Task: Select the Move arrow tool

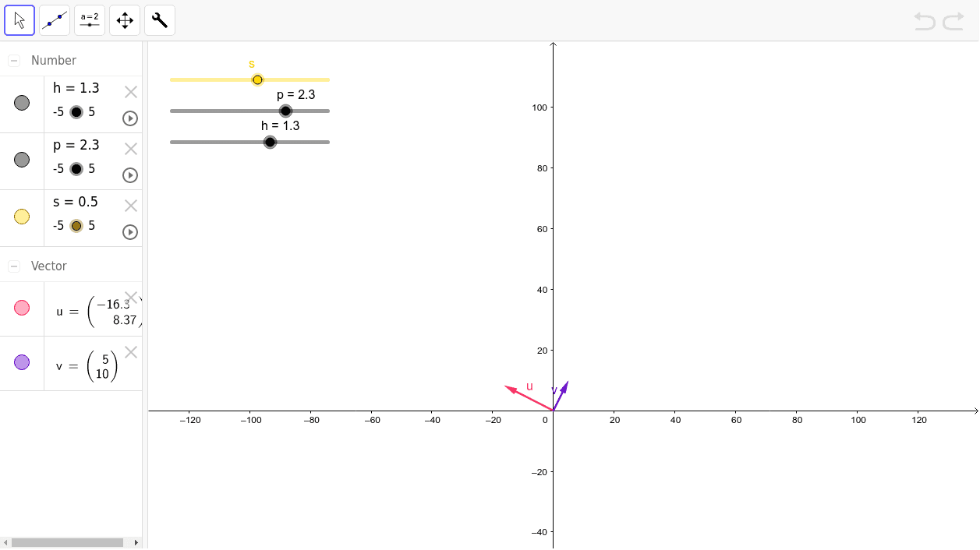Action: [19, 20]
